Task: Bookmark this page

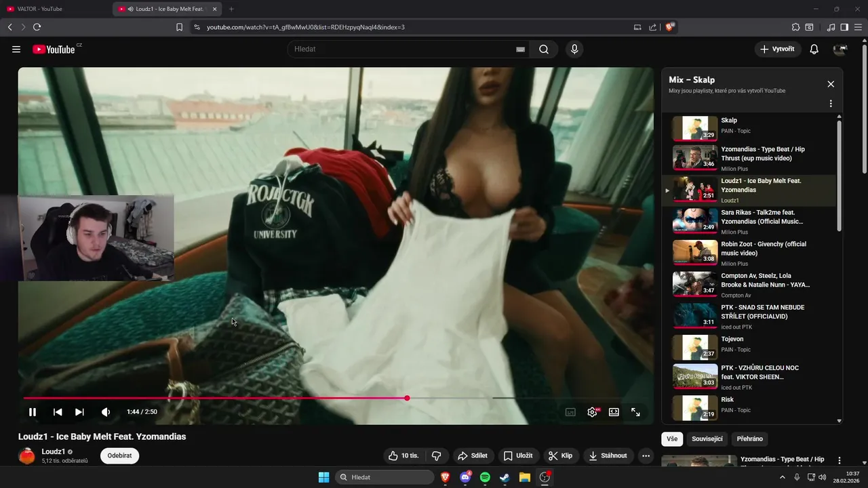Action: click(x=179, y=27)
